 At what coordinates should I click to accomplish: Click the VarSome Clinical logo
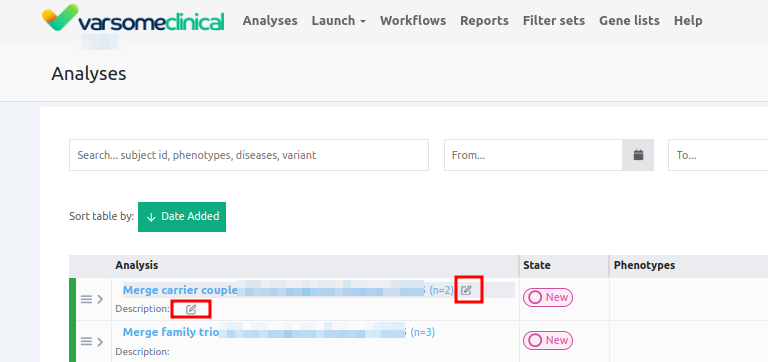coord(133,19)
